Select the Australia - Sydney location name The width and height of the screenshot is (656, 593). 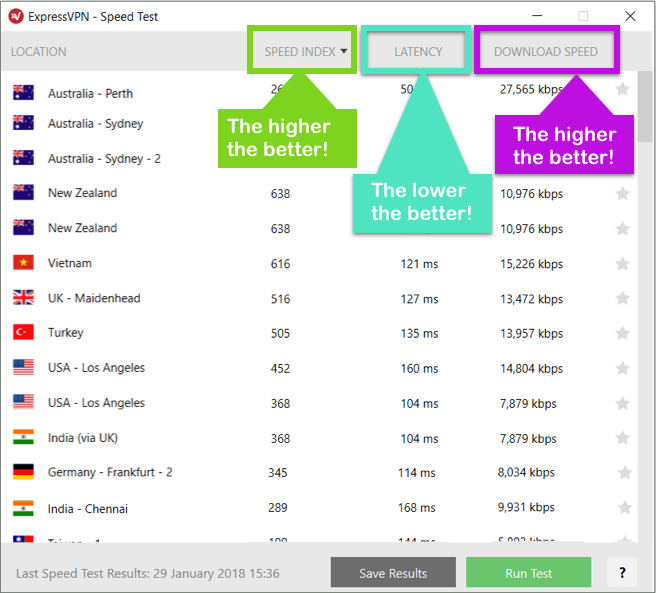click(x=95, y=124)
